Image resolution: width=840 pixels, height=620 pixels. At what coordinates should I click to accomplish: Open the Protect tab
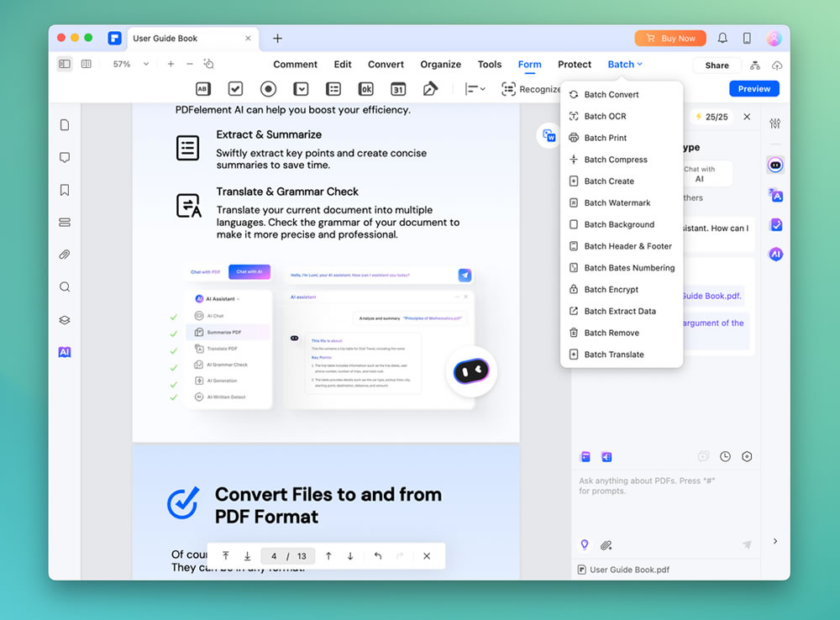coord(575,65)
